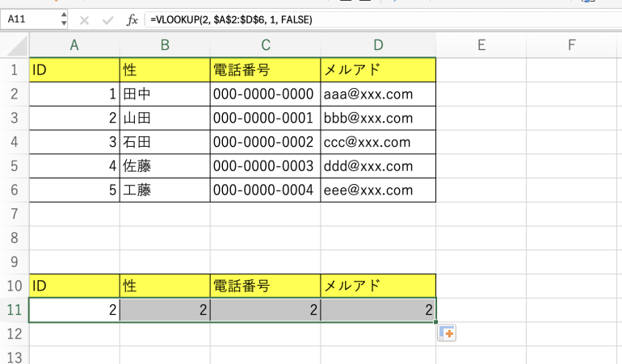
Task: Select column B header
Action: coord(165,45)
